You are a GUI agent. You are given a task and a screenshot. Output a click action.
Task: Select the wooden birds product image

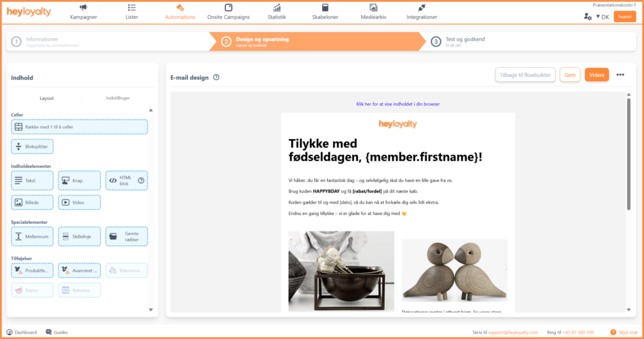click(x=454, y=270)
